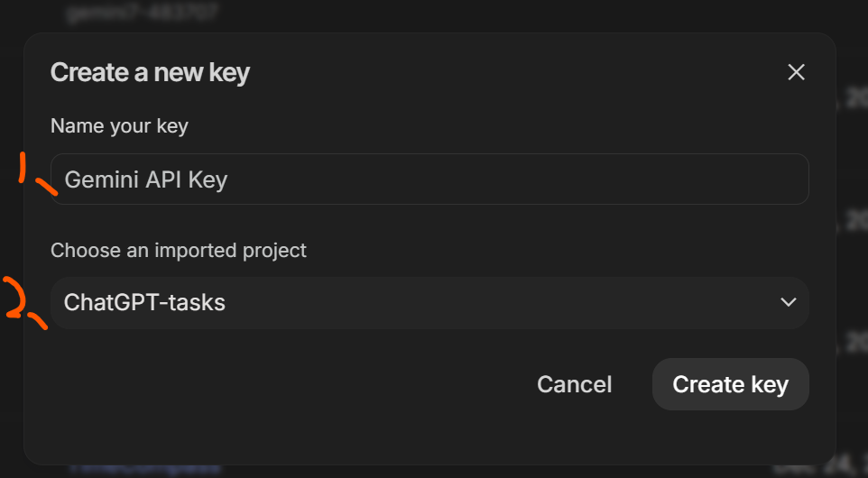Click the Create a new key heading
This screenshot has width=868, height=478.
pyautogui.click(x=150, y=72)
